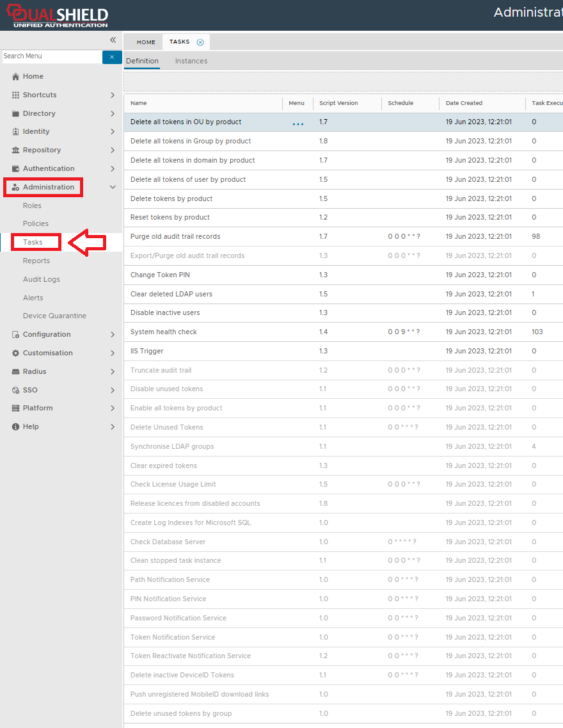563x728 pixels.
Task: Expand the Configuration menu chevron
Action: click(113, 335)
